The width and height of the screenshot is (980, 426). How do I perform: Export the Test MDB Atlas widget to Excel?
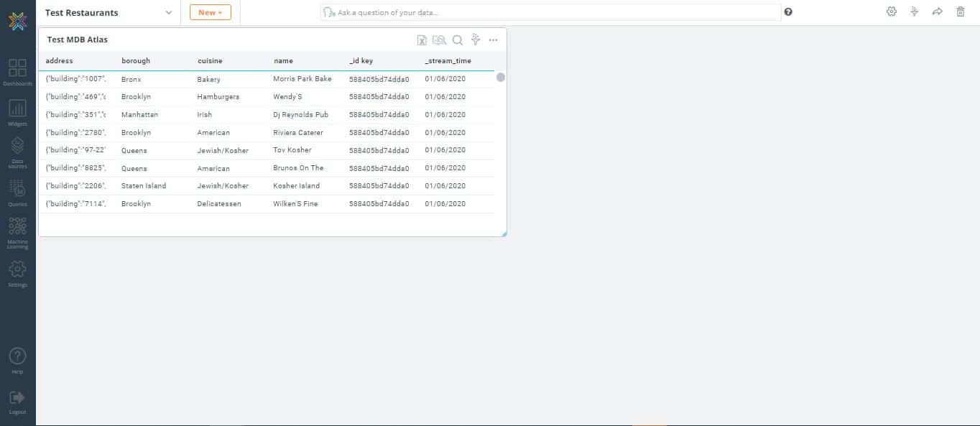(x=422, y=40)
